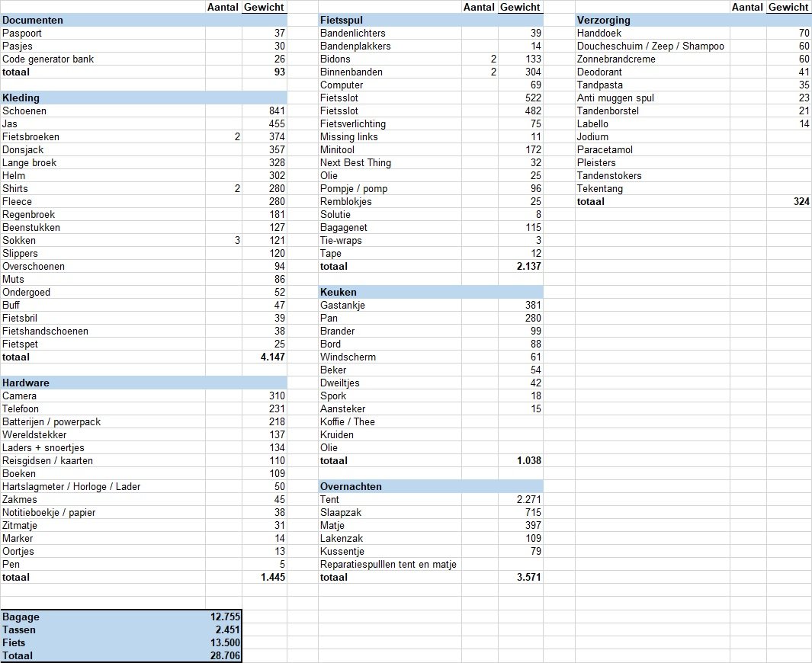Click the Camera cell under Hardware
Image resolution: width=812 pixels, height=663 pixels.
click(x=20, y=396)
